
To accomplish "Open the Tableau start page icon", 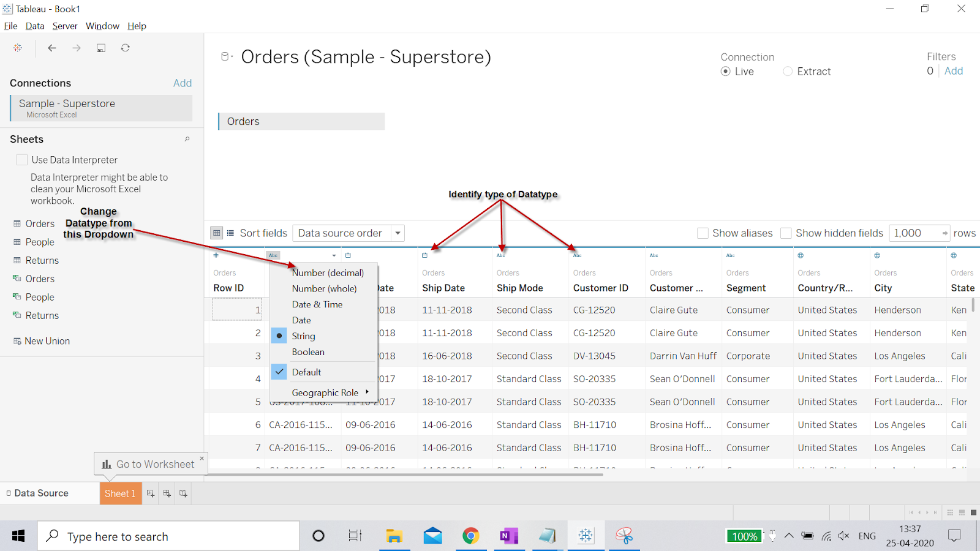I will click(x=18, y=48).
